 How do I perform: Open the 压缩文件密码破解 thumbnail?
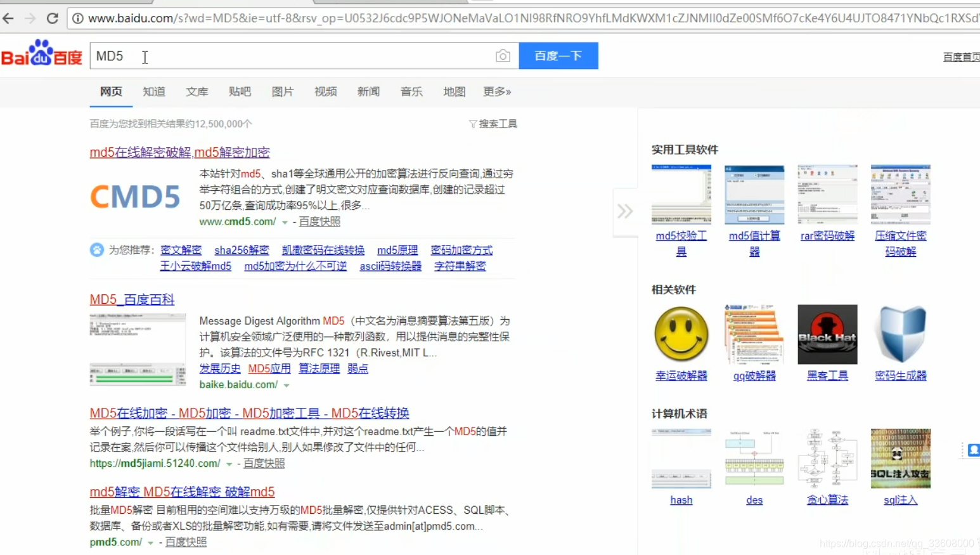901,194
